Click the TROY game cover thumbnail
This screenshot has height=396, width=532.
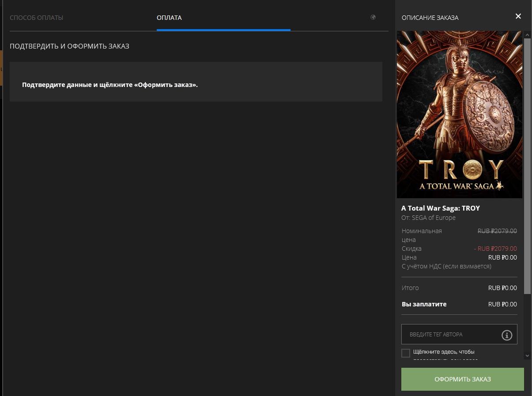(x=460, y=114)
